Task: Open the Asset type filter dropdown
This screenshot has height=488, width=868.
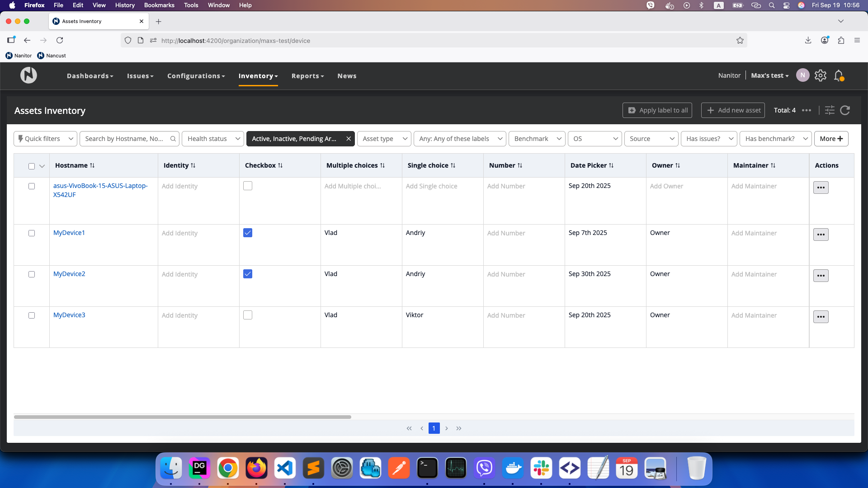Action: pos(384,139)
